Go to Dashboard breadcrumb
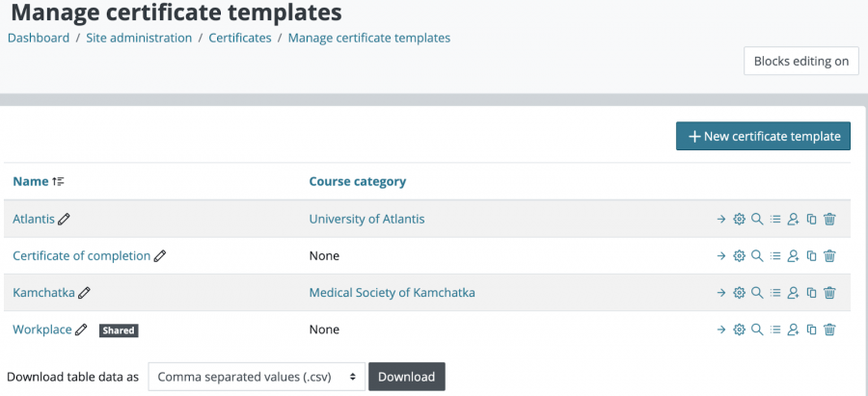 coord(39,39)
